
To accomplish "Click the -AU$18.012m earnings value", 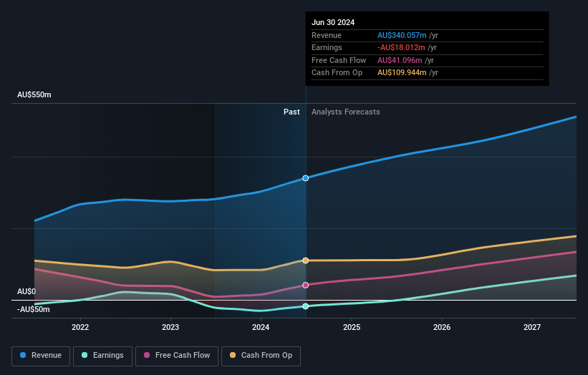I will click(401, 47).
